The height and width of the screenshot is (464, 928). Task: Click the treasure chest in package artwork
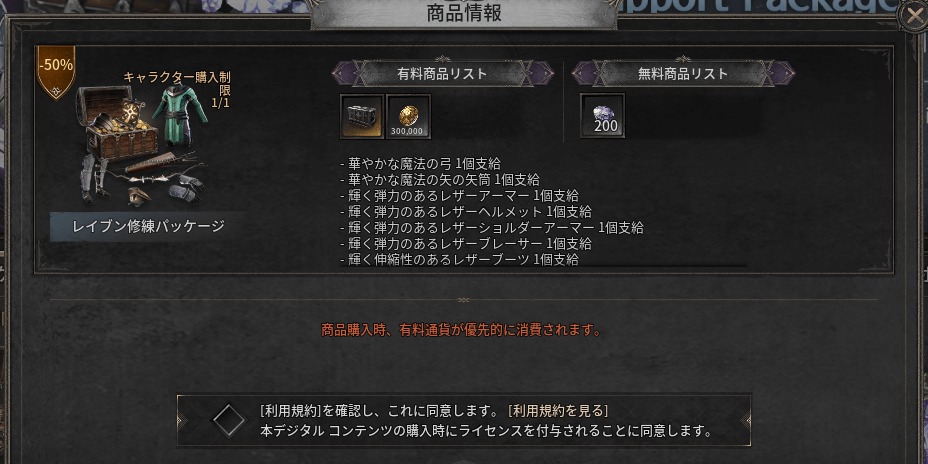[115, 123]
